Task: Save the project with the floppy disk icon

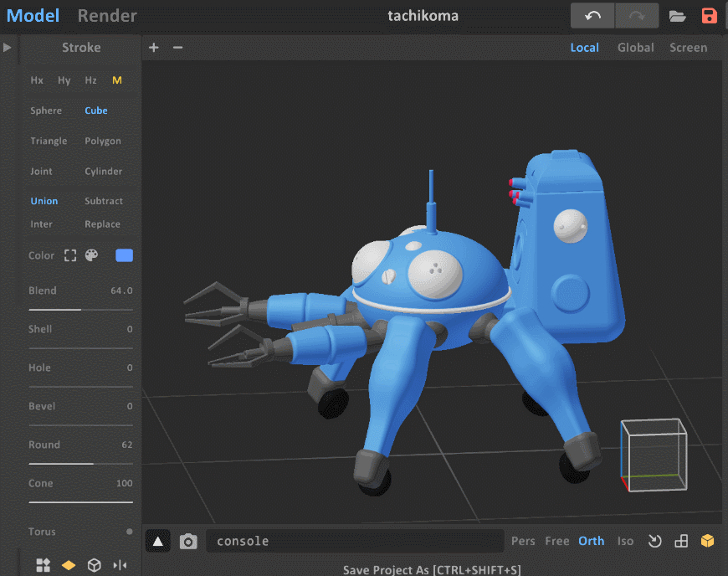Action: pyautogui.click(x=710, y=16)
